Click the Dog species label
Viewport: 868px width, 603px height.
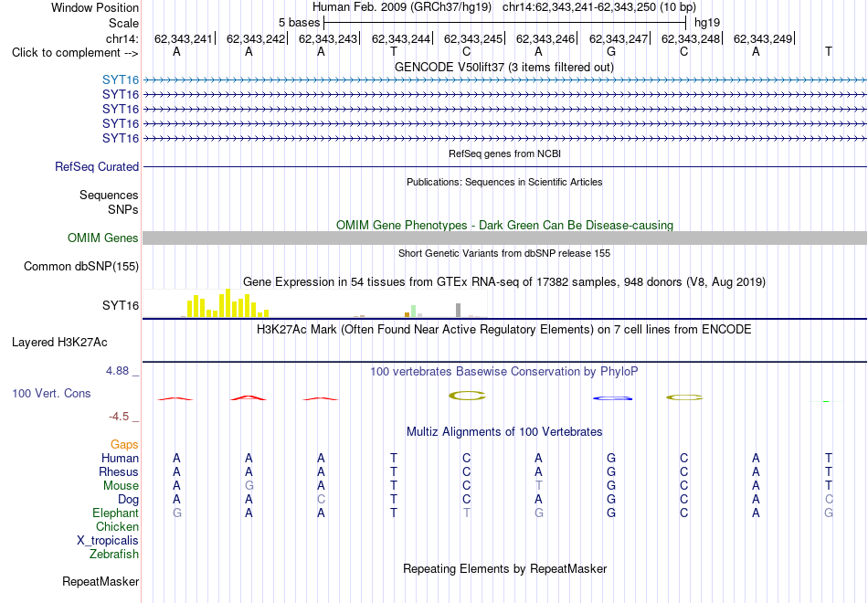[x=128, y=500]
